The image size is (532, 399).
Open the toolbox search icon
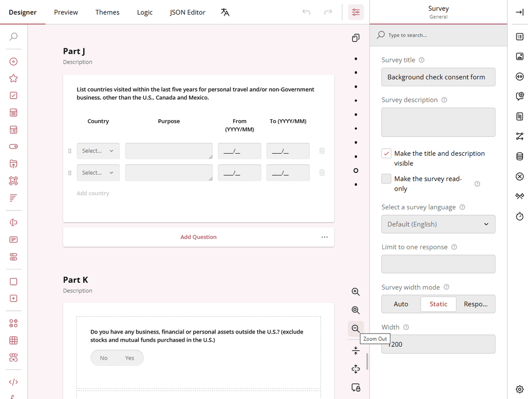[14, 36]
